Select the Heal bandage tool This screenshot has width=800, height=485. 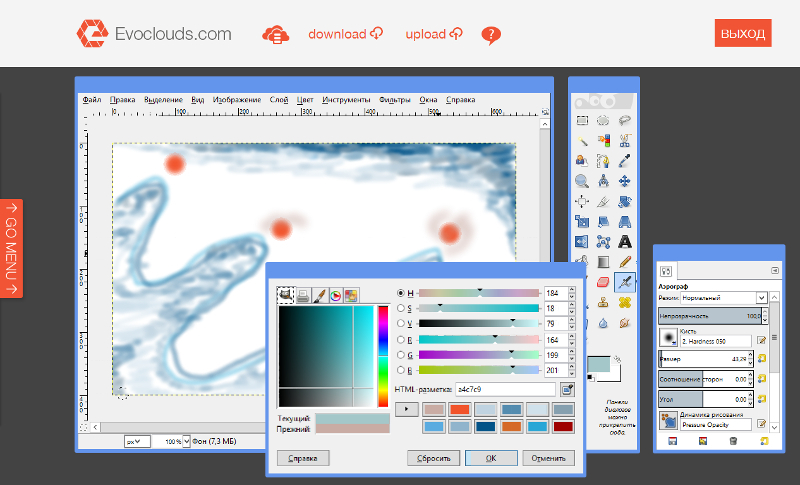[624, 302]
